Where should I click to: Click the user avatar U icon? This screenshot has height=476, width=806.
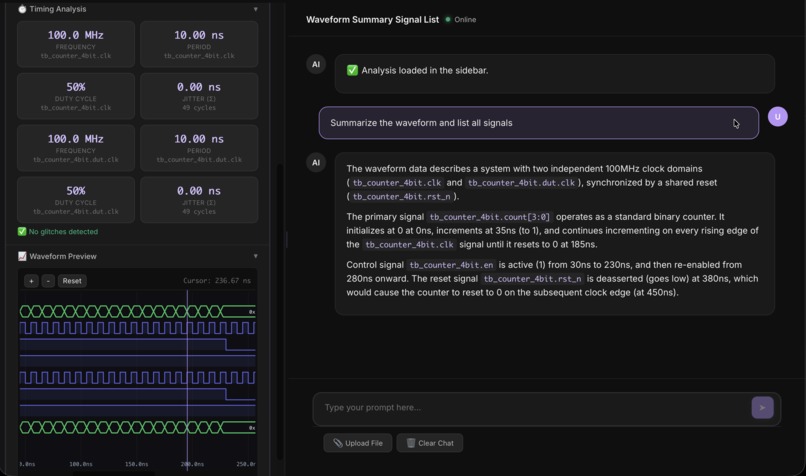tap(777, 117)
